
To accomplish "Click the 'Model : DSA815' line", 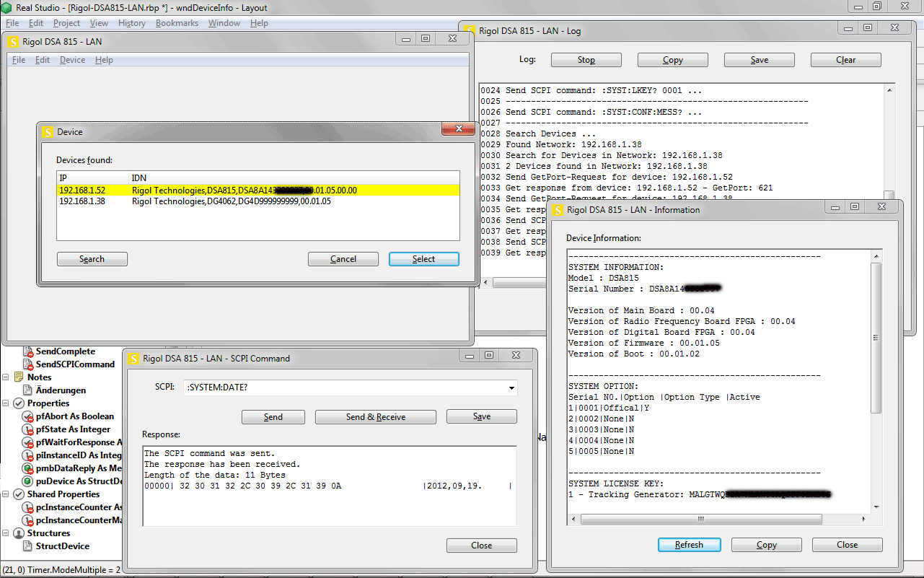I will (604, 278).
